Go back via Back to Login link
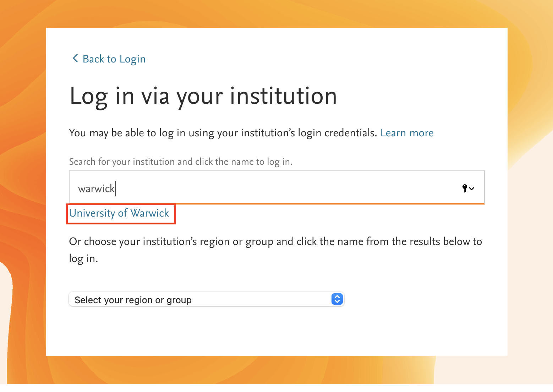Image resolution: width=553 pixels, height=392 pixels. [114, 59]
